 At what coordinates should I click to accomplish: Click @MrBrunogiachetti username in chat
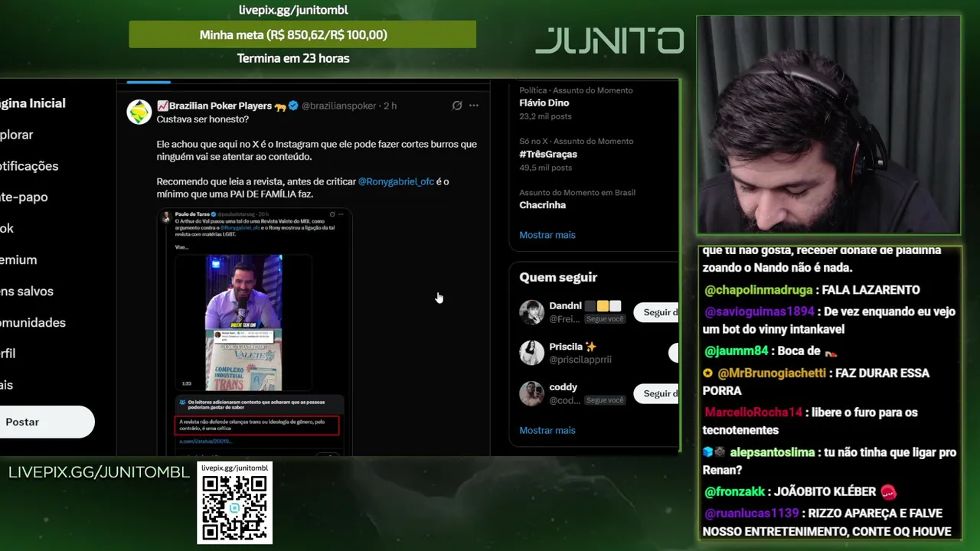click(772, 373)
